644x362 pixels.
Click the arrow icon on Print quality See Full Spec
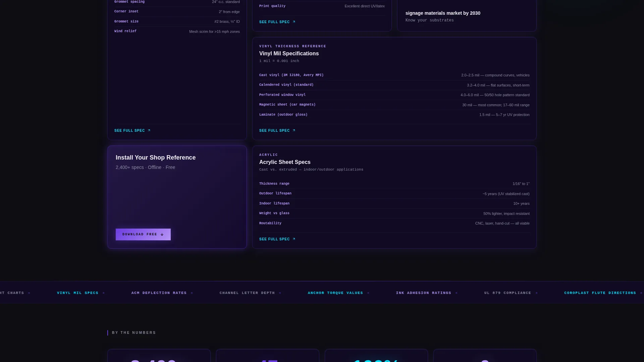pos(294,22)
